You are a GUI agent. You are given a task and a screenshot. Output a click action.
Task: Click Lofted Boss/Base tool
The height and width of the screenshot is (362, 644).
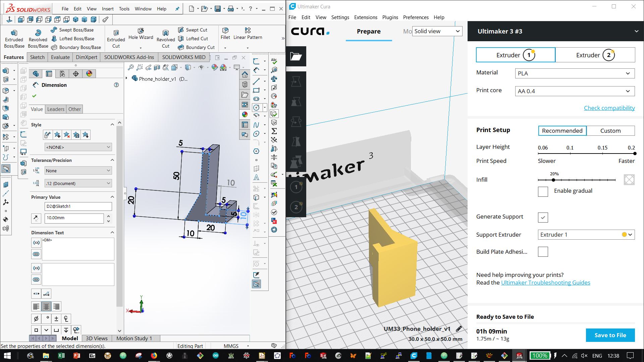click(x=72, y=39)
